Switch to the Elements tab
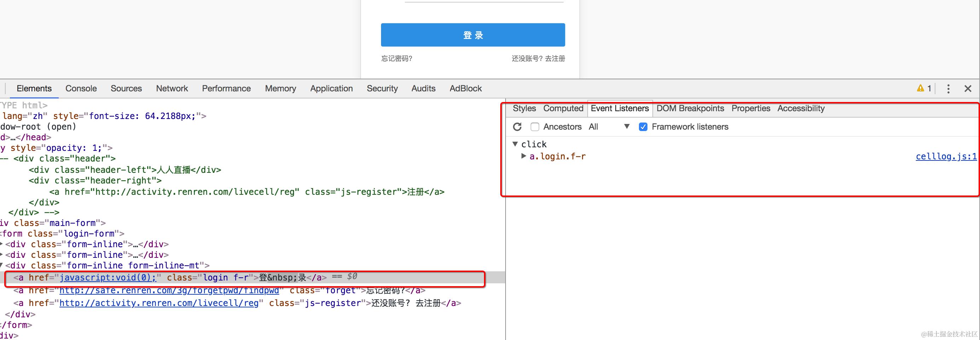Viewport: 980px width, 340px height. pos(34,88)
